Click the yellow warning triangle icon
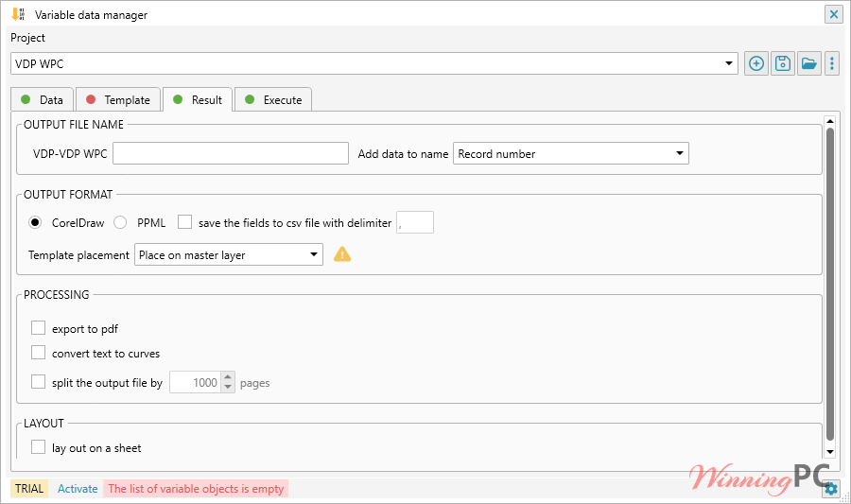Screen dimensions: 851x504 [342, 254]
